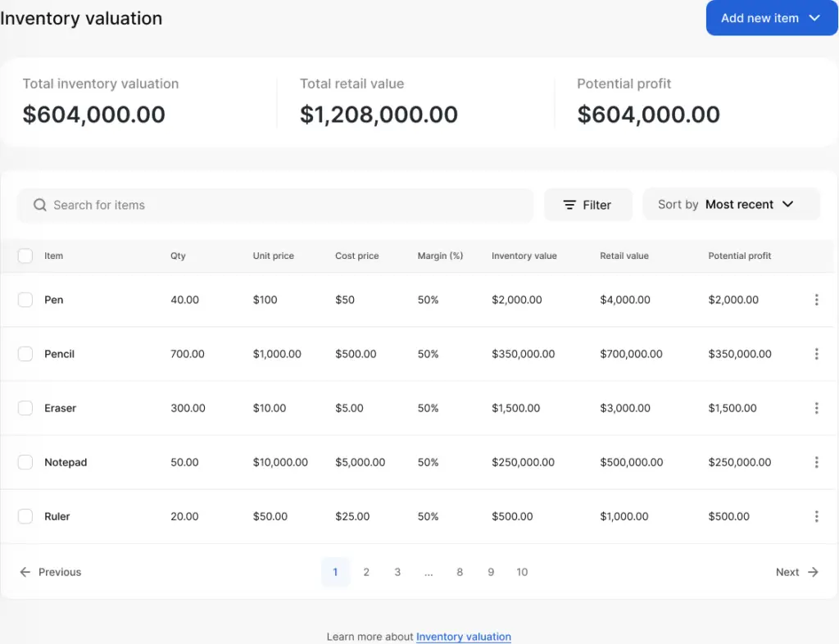839x644 pixels.
Task: Click the Add new item button
Action: pyautogui.click(x=758, y=17)
